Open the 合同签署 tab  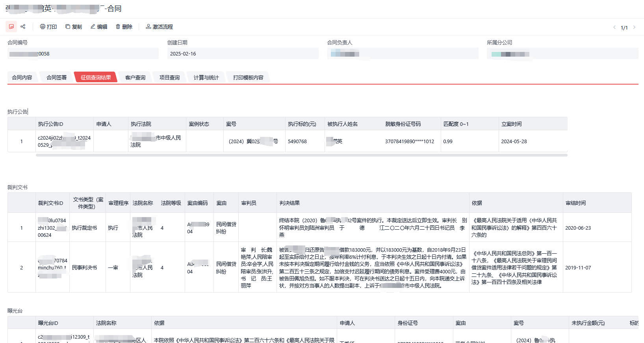tap(56, 77)
